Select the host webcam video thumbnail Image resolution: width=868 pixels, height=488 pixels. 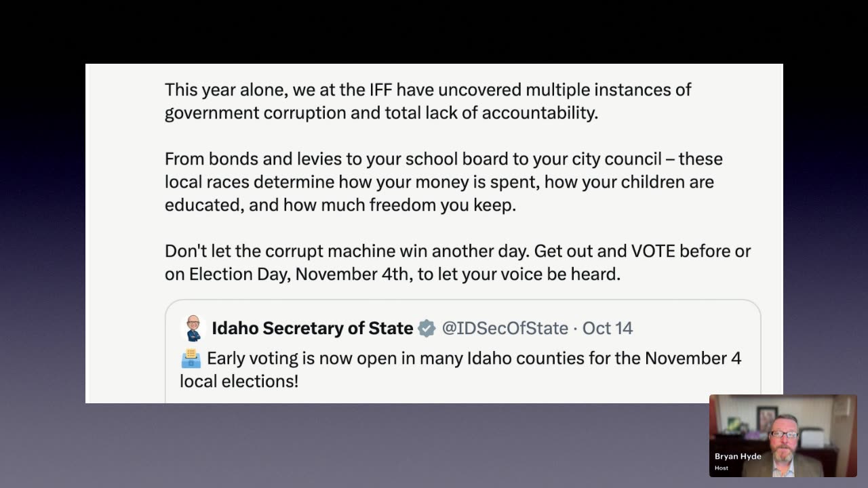[x=783, y=435]
